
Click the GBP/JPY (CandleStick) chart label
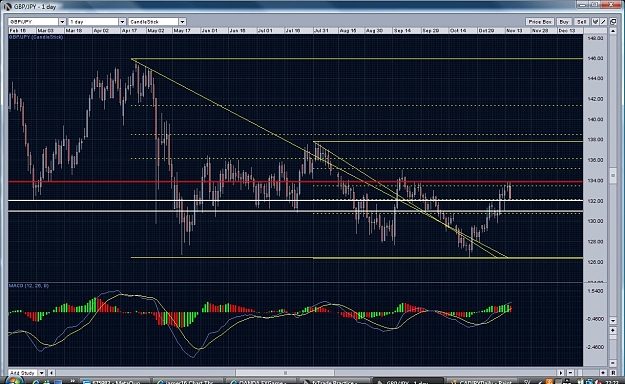(36, 37)
